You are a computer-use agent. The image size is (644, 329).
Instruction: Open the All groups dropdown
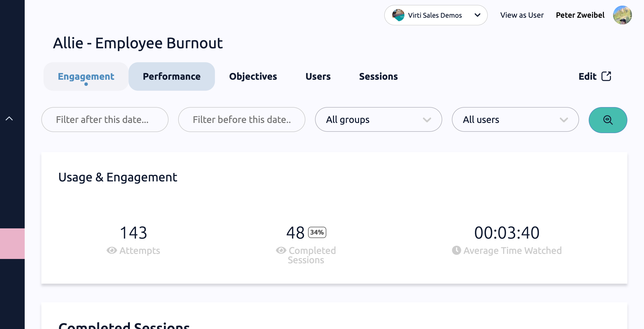point(378,120)
